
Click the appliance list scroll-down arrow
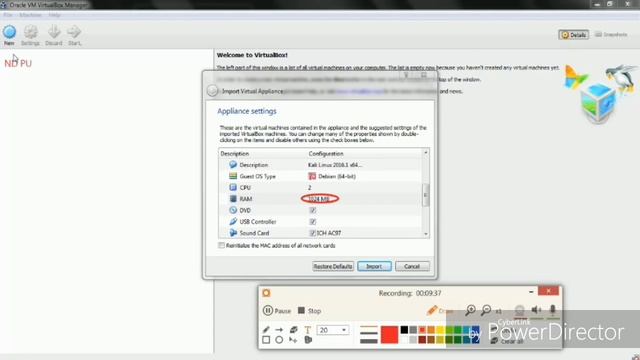426,234
